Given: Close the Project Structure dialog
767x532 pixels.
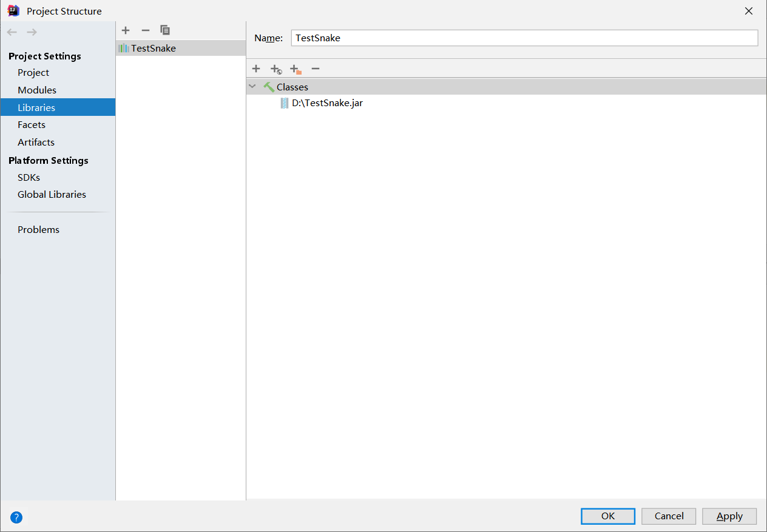Looking at the screenshot, I should [x=749, y=11].
